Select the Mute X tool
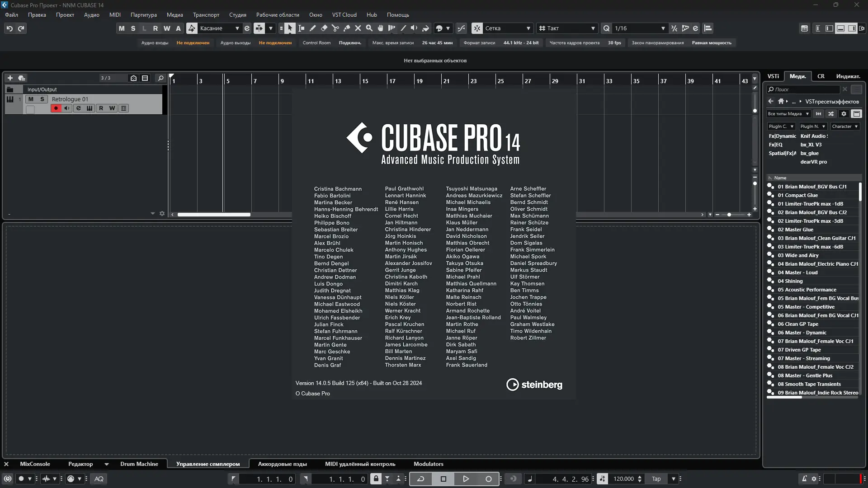This screenshot has width=868, height=488. coord(358,28)
